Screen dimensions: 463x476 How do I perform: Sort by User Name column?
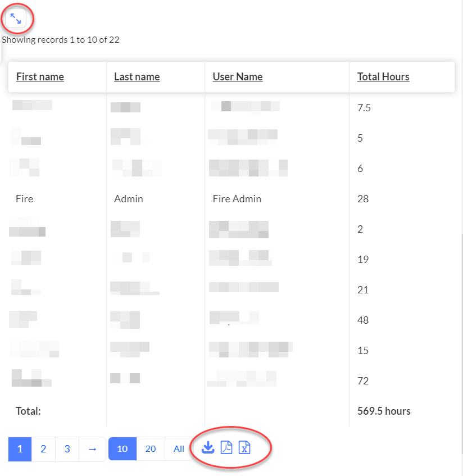[x=238, y=77]
